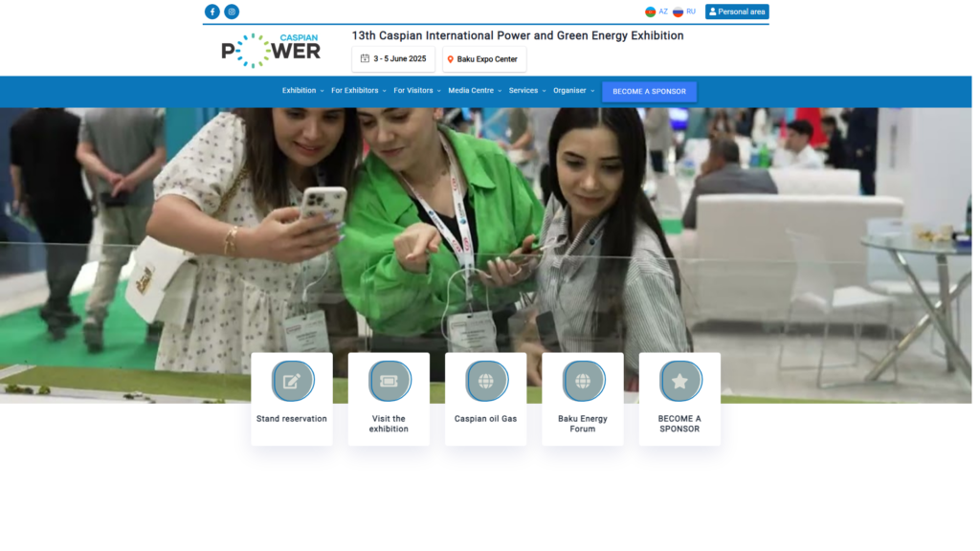Select the 13th Caspian International exhibition title
This screenshot has width=980, height=551.
pyautogui.click(x=518, y=35)
